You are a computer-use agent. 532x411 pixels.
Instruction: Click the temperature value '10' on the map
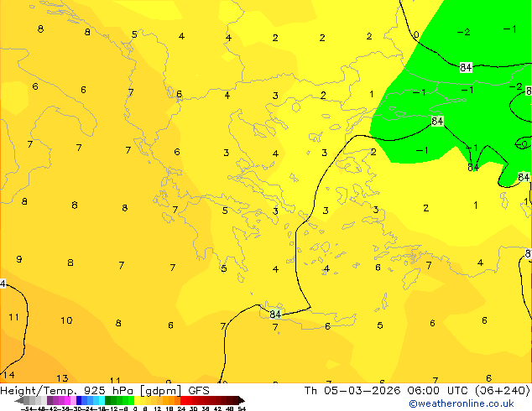pos(66,320)
